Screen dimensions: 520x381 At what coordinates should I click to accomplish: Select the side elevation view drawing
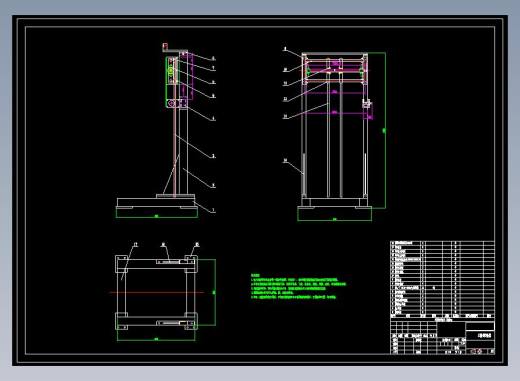(x=166, y=131)
